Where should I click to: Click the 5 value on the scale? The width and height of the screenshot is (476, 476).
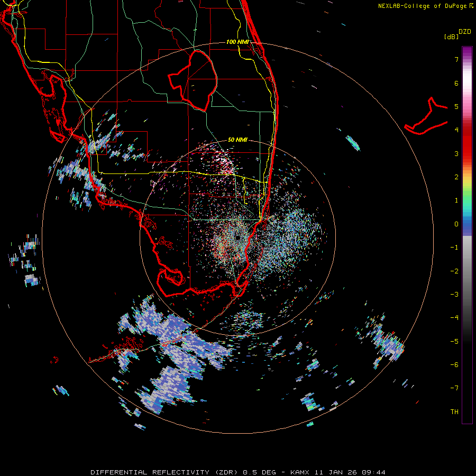click(x=456, y=106)
